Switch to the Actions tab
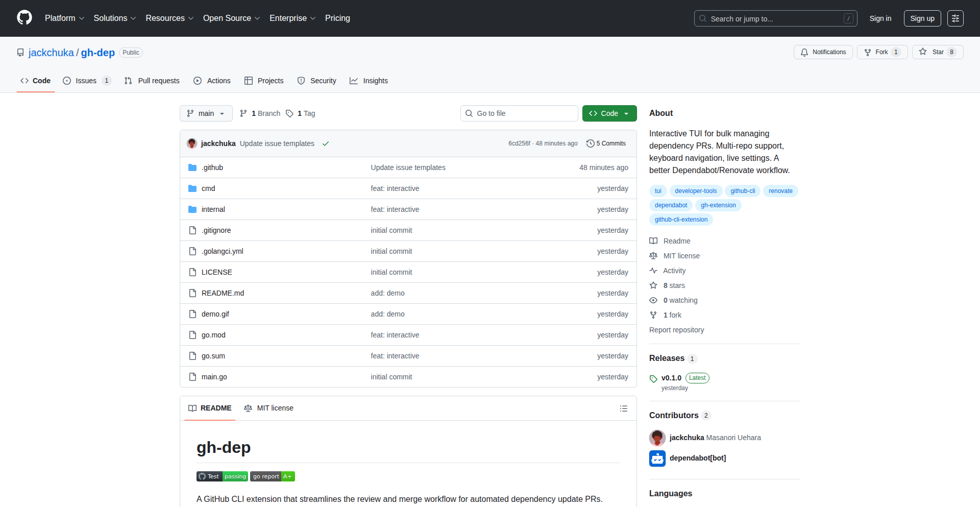 click(212, 81)
